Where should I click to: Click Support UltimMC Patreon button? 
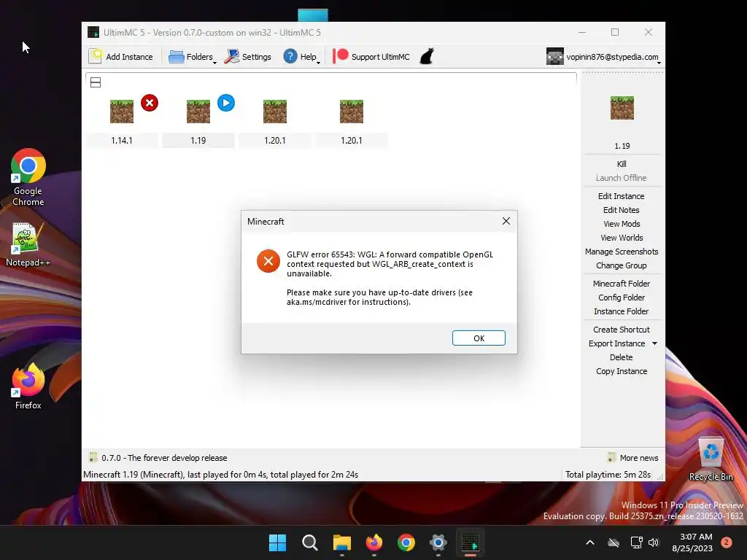pos(371,57)
